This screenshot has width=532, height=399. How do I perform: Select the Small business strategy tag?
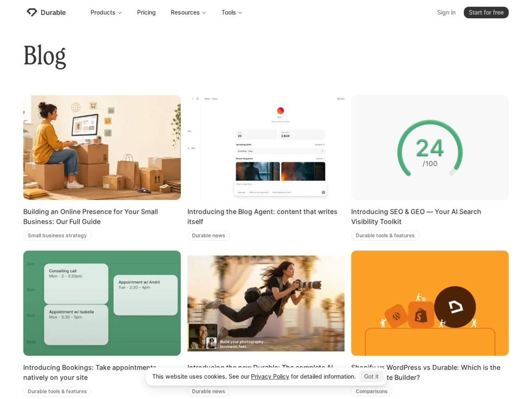(57, 235)
